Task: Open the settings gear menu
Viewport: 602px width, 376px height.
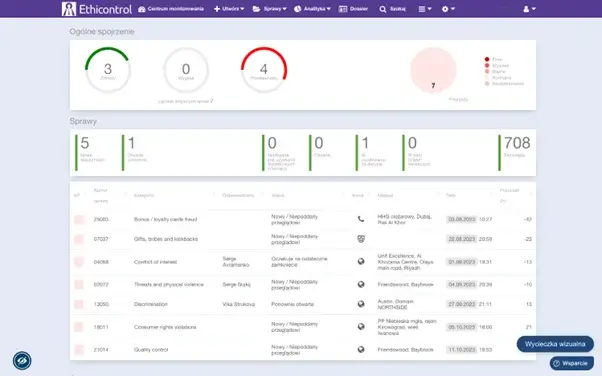Action: (x=448, y=9)
